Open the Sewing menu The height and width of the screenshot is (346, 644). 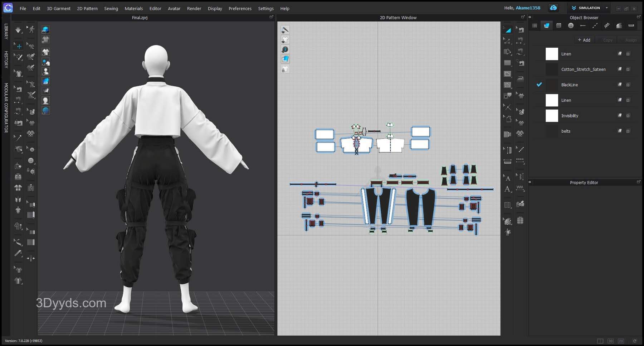coord(111,8)
